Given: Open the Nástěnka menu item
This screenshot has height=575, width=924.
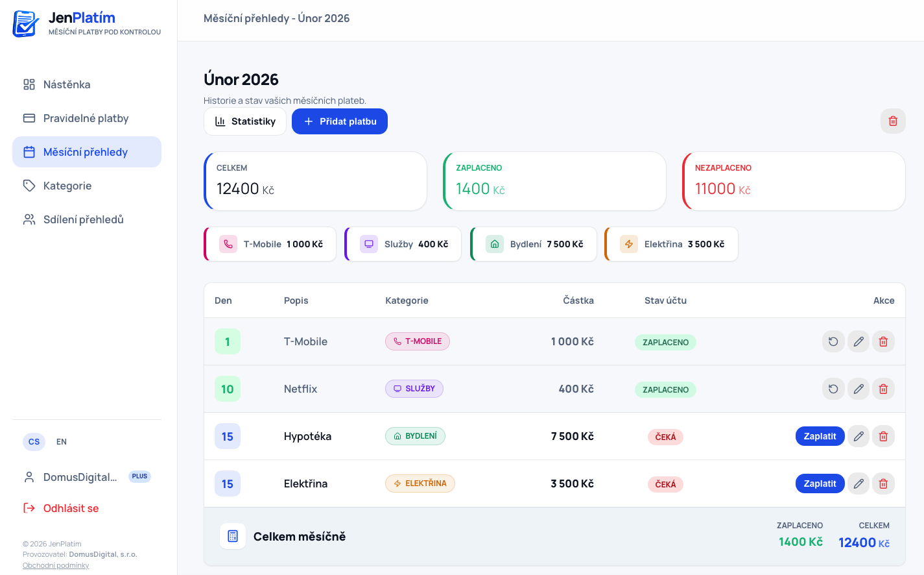Looking at the screenshot, I should click(67, 84).
